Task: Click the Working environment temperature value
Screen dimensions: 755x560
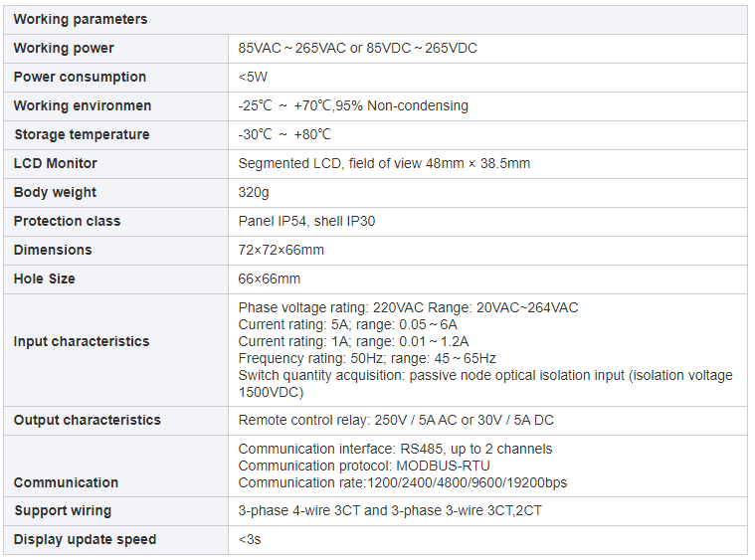Action: click(x=353, y=105)
